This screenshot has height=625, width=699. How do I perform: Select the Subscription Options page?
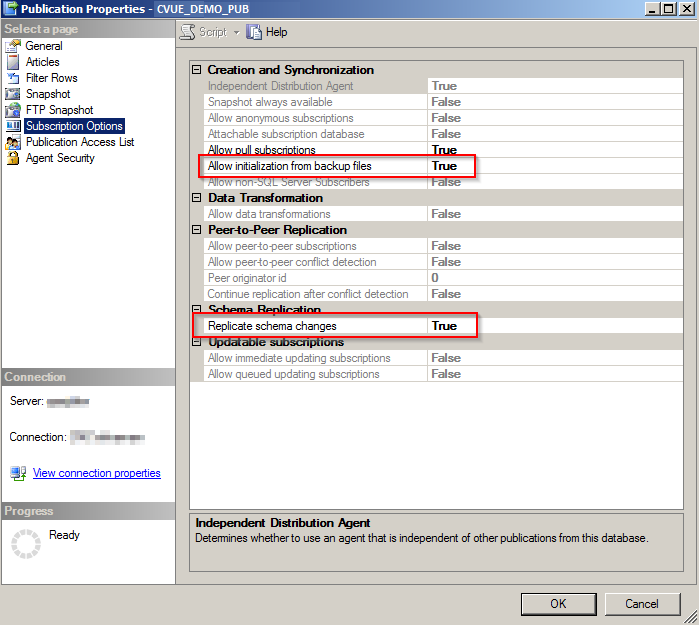tap(74, 126)
